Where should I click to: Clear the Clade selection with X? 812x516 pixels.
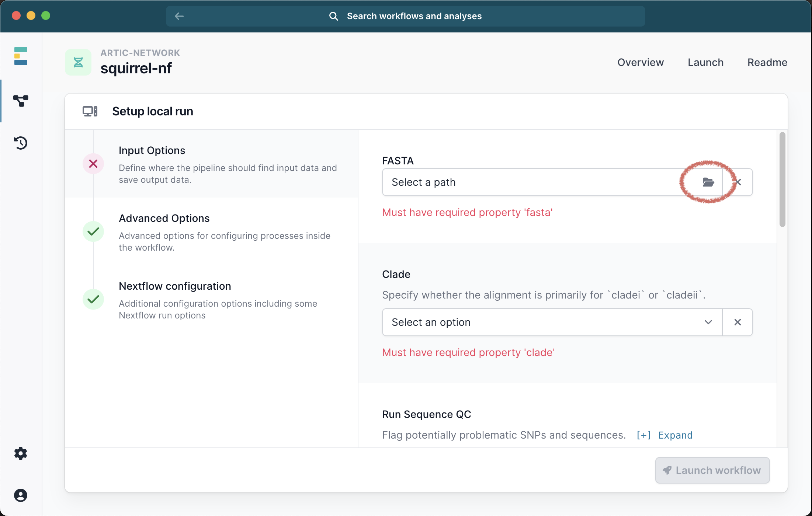tap(738, 322)
